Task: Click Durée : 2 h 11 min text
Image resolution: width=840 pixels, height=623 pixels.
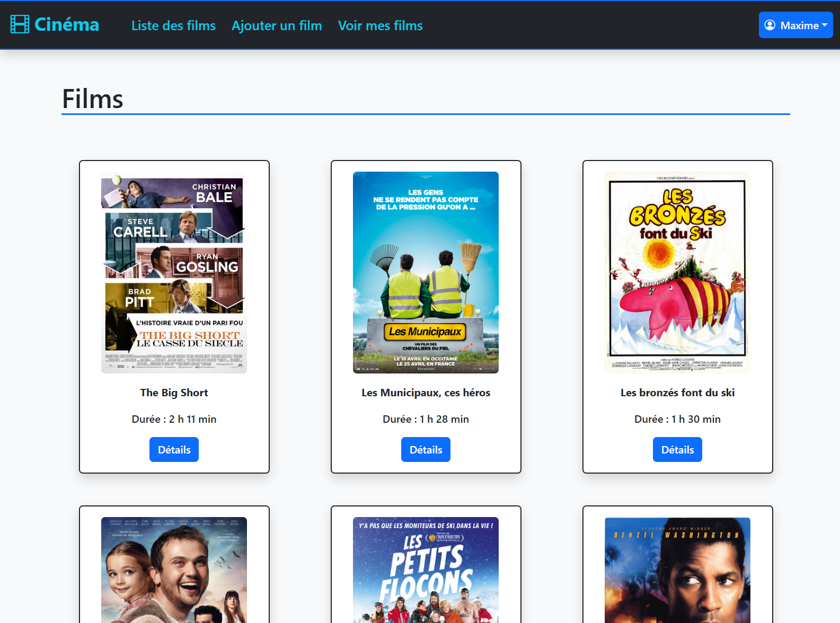Action: point(174,419)
